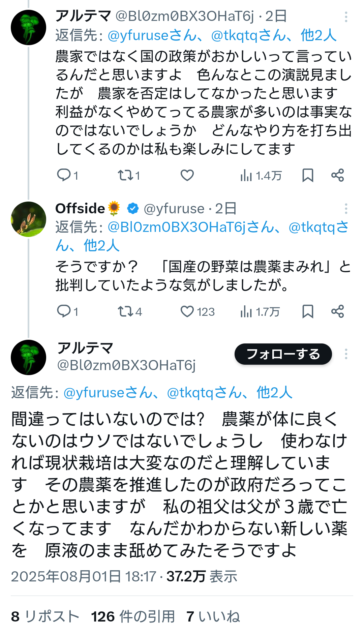Open Offside's profile picture
This screenshot has height=635, width=364.
pos(28,219)
